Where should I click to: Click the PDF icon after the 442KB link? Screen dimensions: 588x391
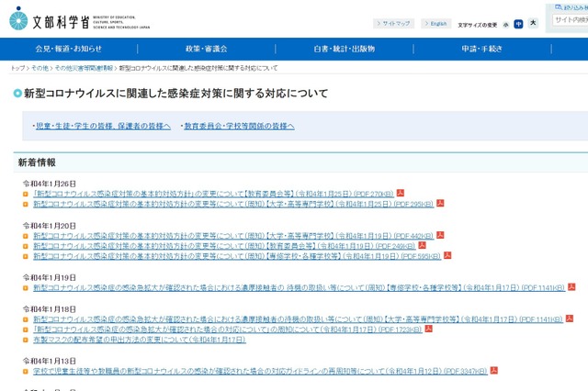click(x=440, y=235)
